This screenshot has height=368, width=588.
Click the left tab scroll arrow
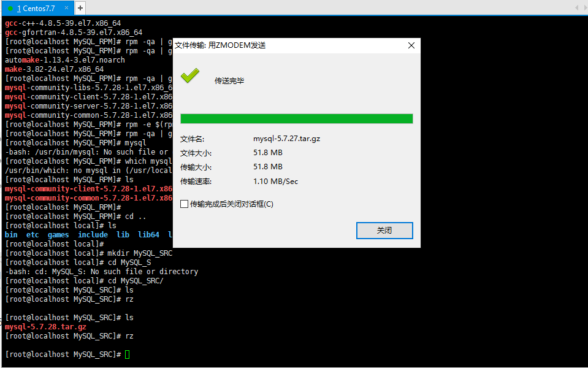tap(577, 8)
